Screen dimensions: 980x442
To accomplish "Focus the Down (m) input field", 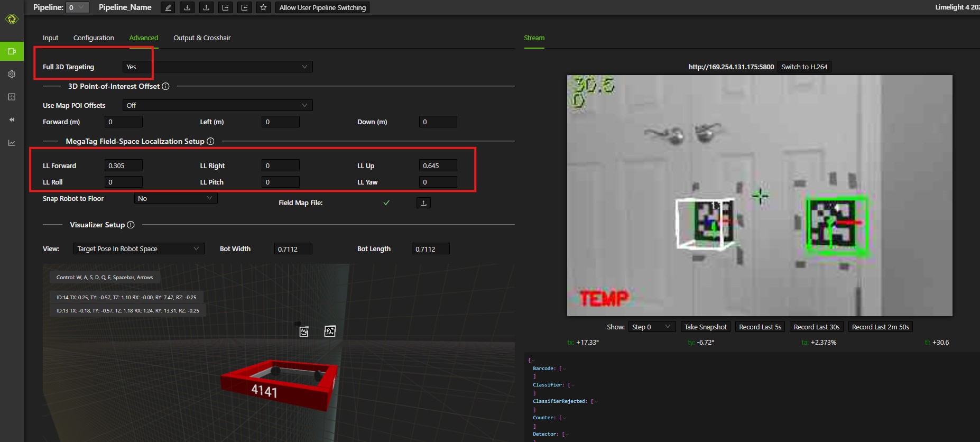I will pos(438,122).
